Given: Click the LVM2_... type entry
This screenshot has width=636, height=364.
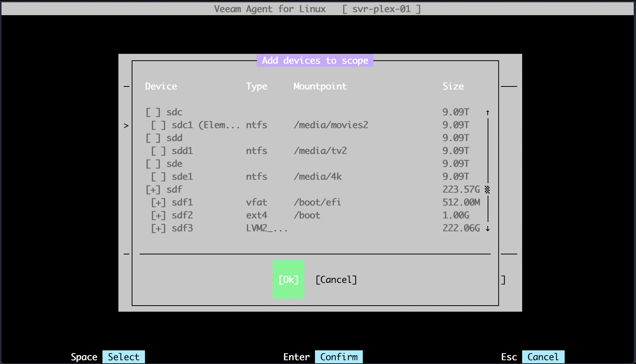Looking at the screenshot, I should pyautogui.click(x=267, y=228).
